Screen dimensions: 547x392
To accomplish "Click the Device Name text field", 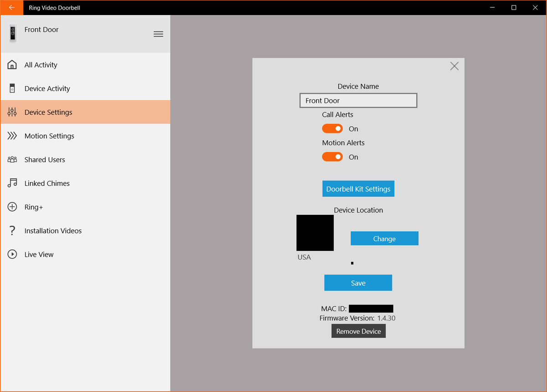I will pyautogui.click(x=358, y=100).
